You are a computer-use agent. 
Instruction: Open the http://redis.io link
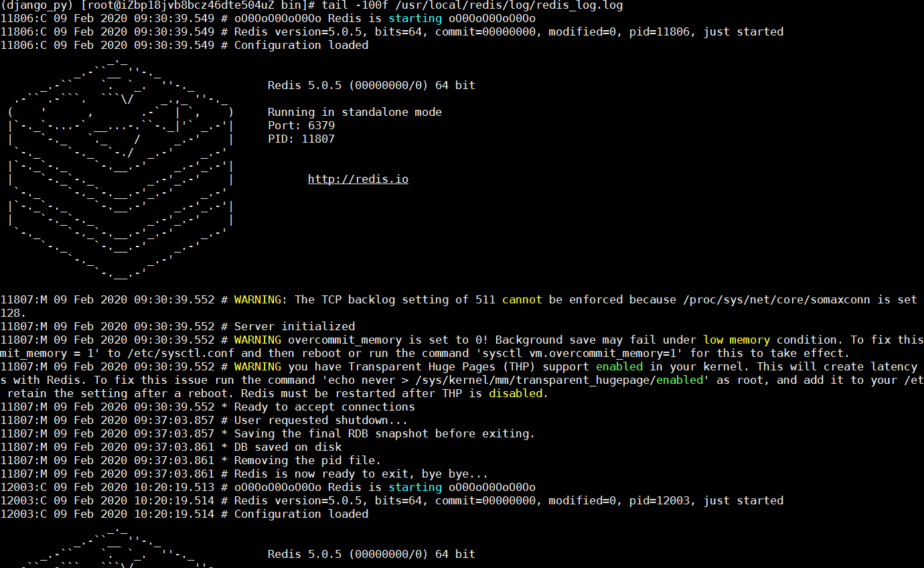pos(358,179)
